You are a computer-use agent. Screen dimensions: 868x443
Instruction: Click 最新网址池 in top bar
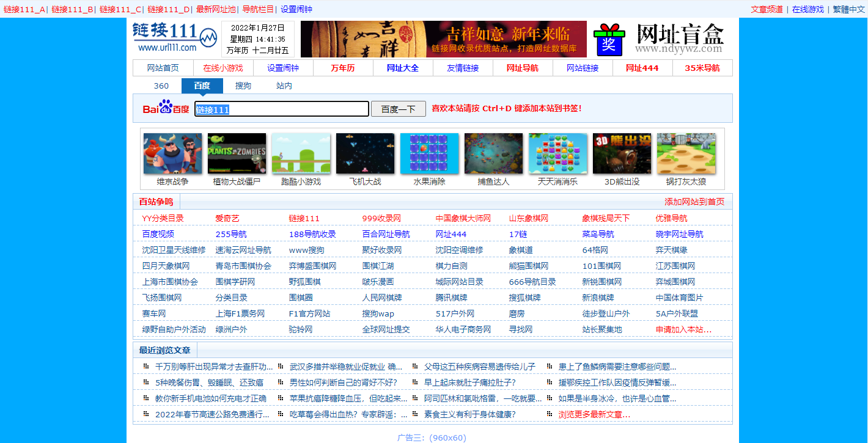click(x=216, y=9)
